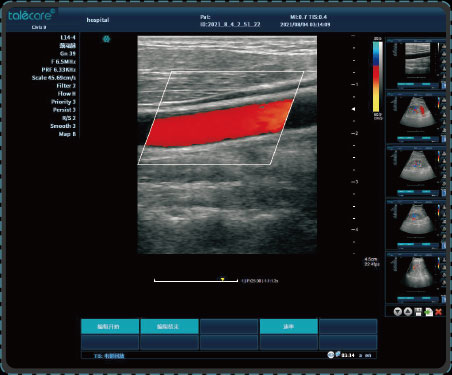
Task: Open the third color Doppler thumbnail
Action: point(416,172)
